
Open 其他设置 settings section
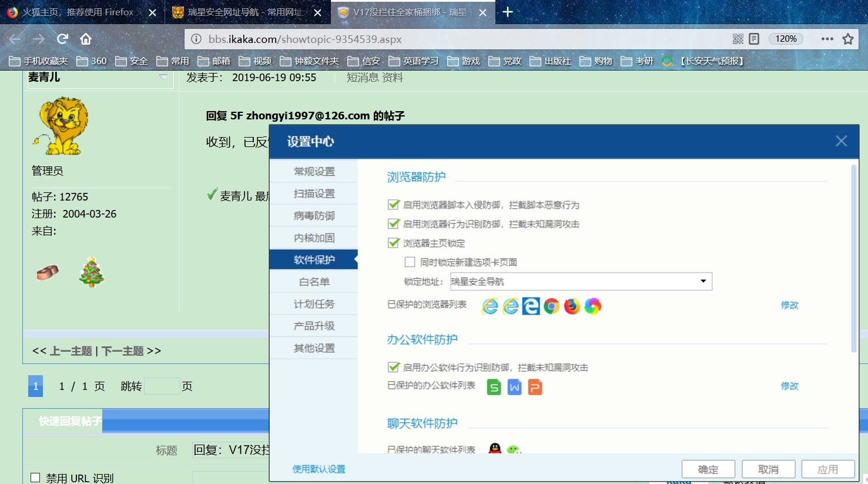coord(314,348)
